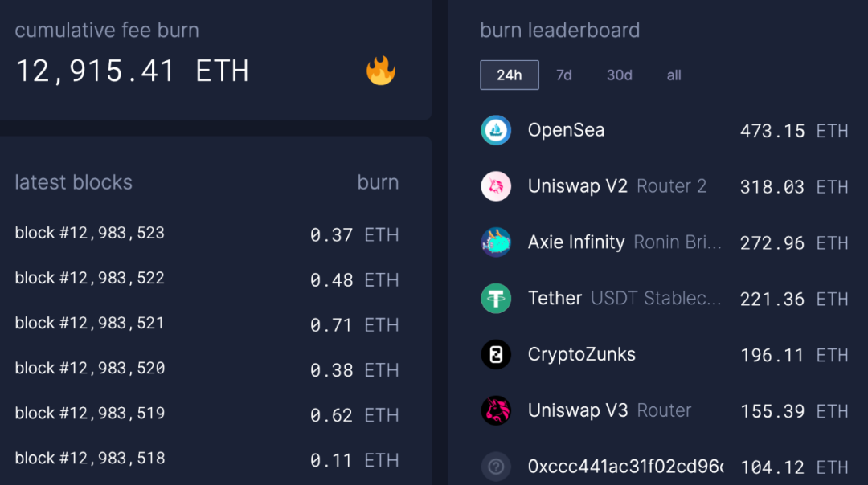Image resolution: width=868 pixels, height=485 pixels.
Task: Click the CryptoZunks black circle icon
Action: tap(496, 354)
